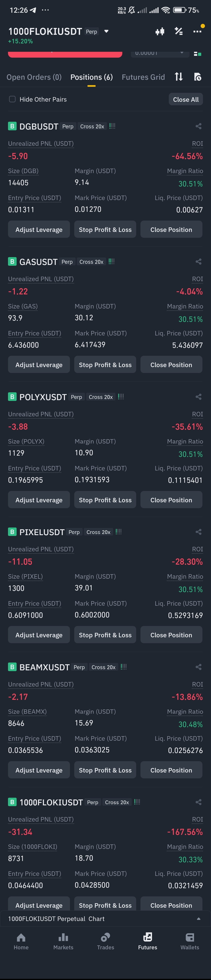Open the candlestick chart icon in header
The height and width of the screenshot is (980, 211).
(160, 32)
